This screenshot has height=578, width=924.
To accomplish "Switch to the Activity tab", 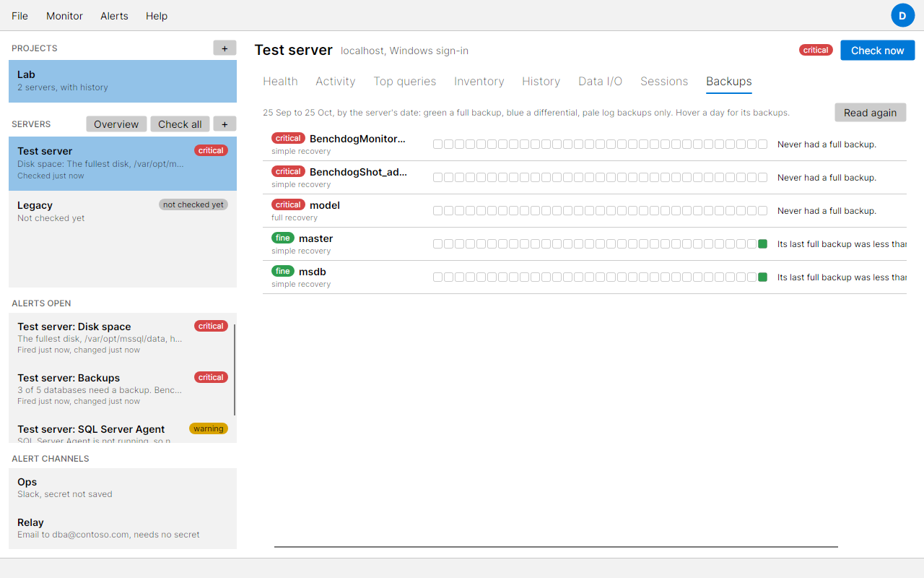I will [x=336, y=82].
